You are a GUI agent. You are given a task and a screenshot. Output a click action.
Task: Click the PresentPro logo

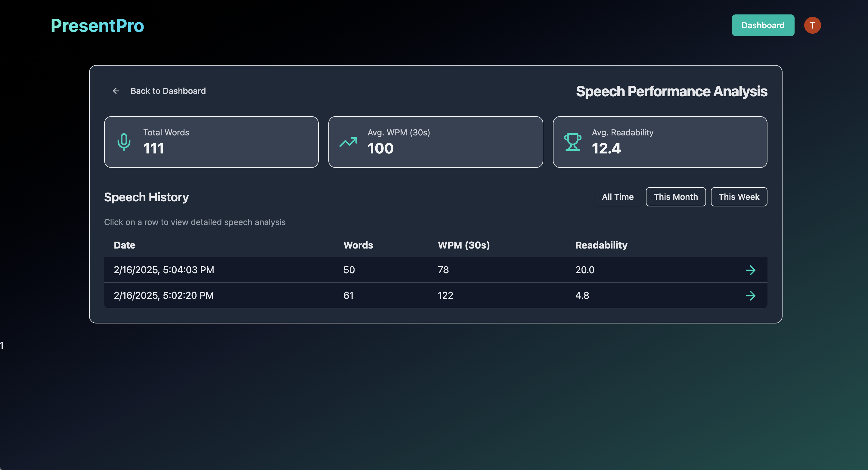click(98, 26)
